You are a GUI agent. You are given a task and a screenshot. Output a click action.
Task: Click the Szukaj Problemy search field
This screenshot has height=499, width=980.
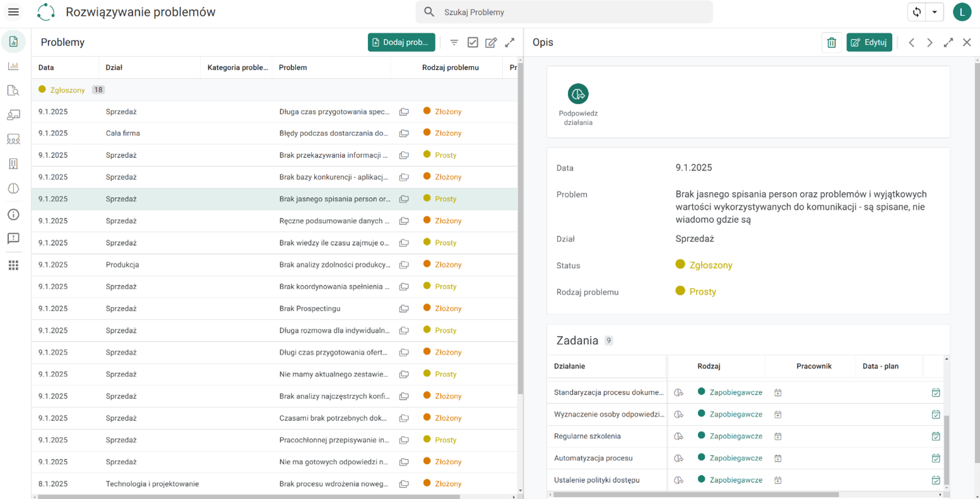click(564, 12)
